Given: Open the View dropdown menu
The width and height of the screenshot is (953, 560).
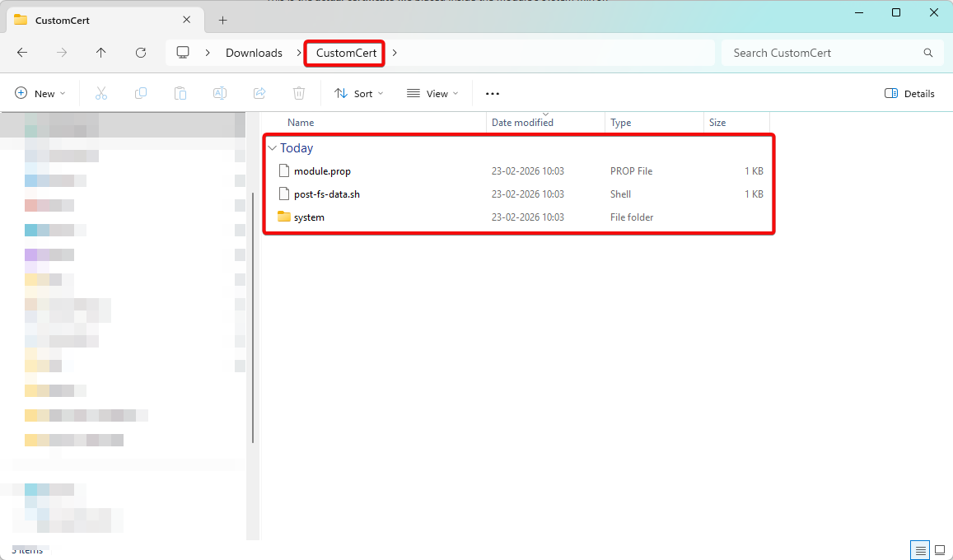Looking at the screenshot, I should 432,94.
